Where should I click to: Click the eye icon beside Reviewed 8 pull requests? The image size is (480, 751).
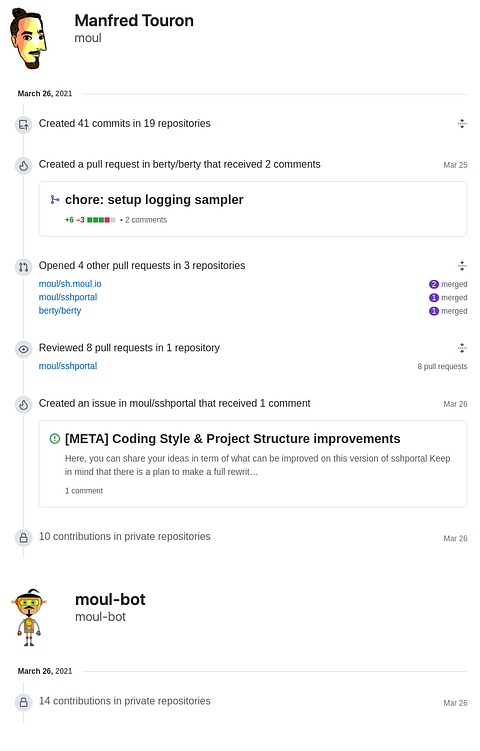tap(23, 349)
